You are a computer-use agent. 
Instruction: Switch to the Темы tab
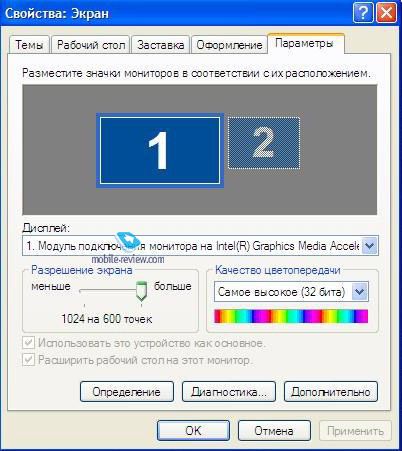click(x=29, y=45)
